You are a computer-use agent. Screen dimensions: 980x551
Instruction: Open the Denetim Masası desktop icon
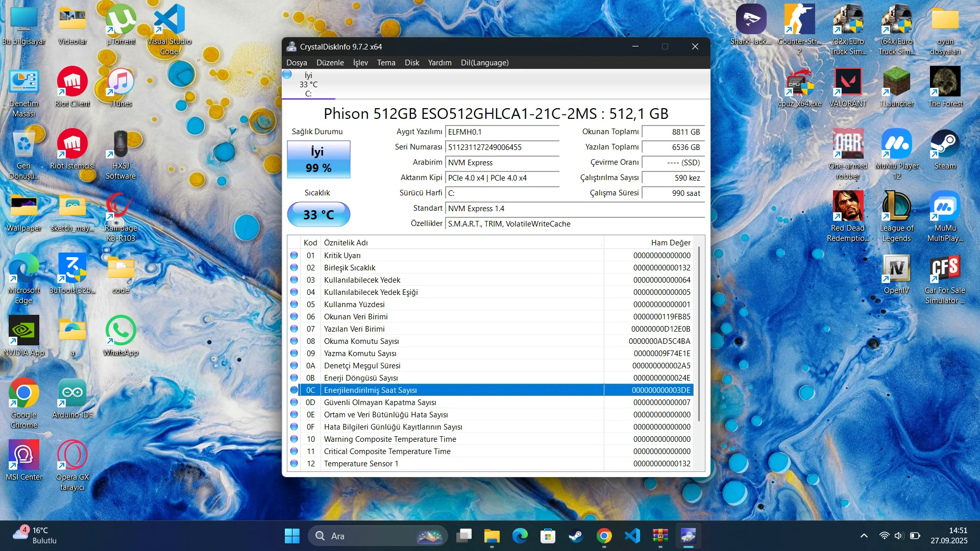[x=24, y=93]
